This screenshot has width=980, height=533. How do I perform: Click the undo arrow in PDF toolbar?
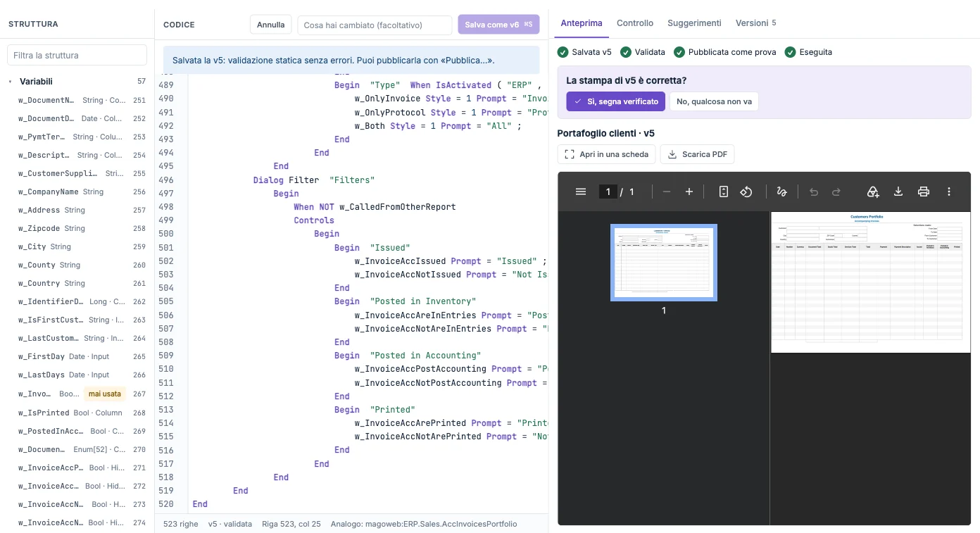814,192
